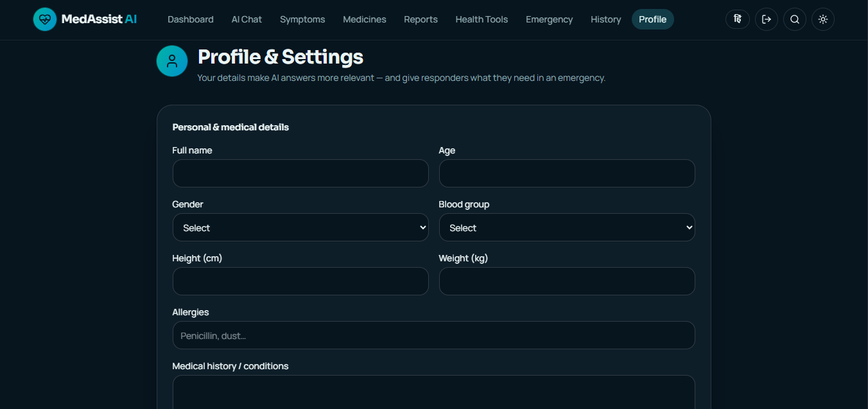Click the logout arrow icon
868x409 pixels.
pos(767,19)
